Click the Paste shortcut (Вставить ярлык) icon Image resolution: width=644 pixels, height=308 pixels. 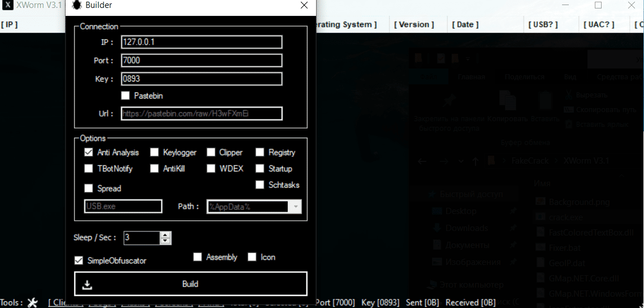click(568, 124)
